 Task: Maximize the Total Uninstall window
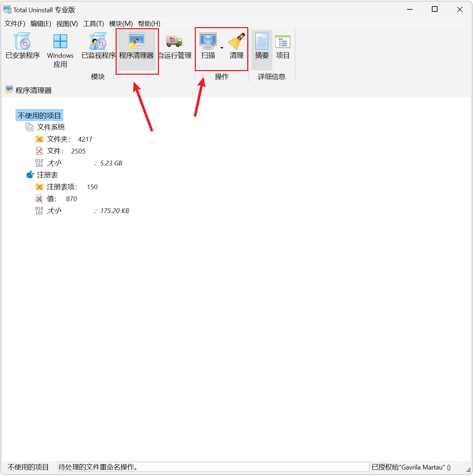point(435,9)
